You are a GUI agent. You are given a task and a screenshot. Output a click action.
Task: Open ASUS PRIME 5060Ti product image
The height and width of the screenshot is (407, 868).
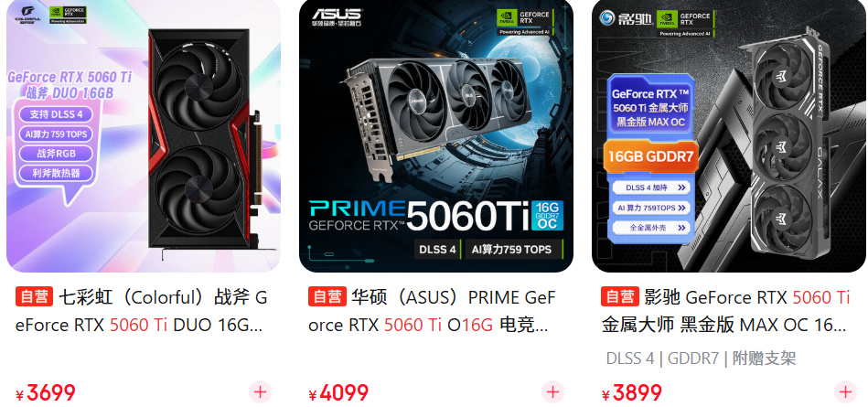[436, 135]
